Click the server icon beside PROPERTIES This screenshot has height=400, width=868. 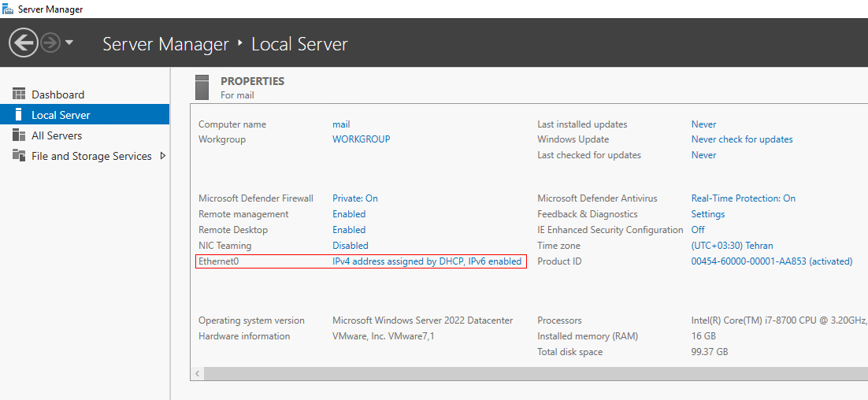[x=202, y=87]
